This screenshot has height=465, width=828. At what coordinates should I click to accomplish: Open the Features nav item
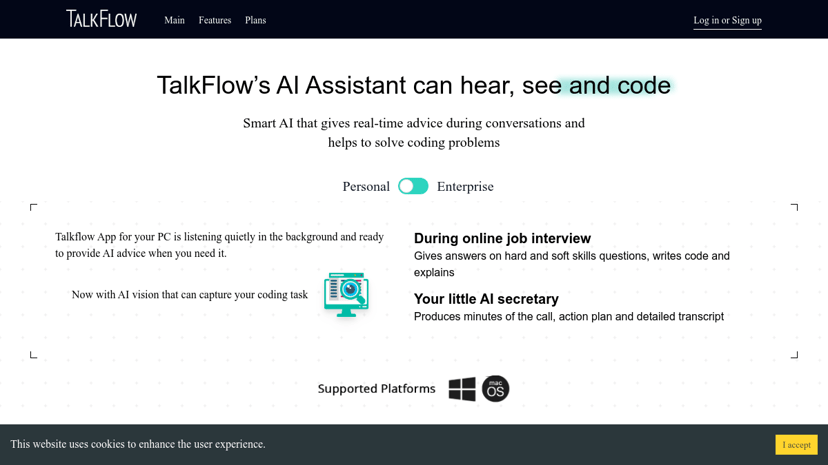215,20
